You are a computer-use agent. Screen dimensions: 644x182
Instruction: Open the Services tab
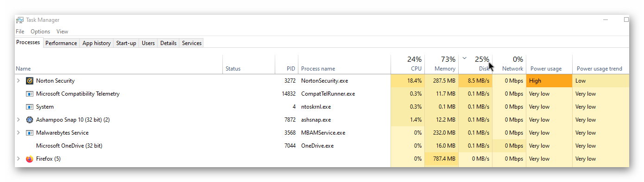[191, 43]
